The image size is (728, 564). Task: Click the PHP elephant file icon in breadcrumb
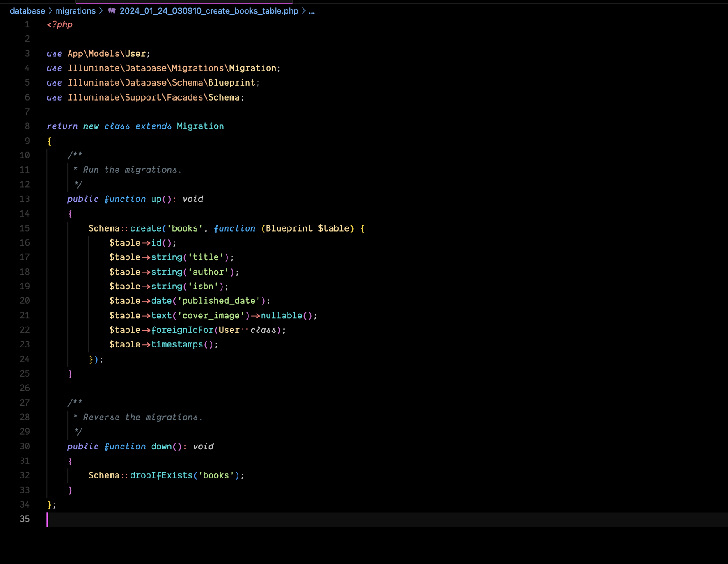(x=112, y=11)
